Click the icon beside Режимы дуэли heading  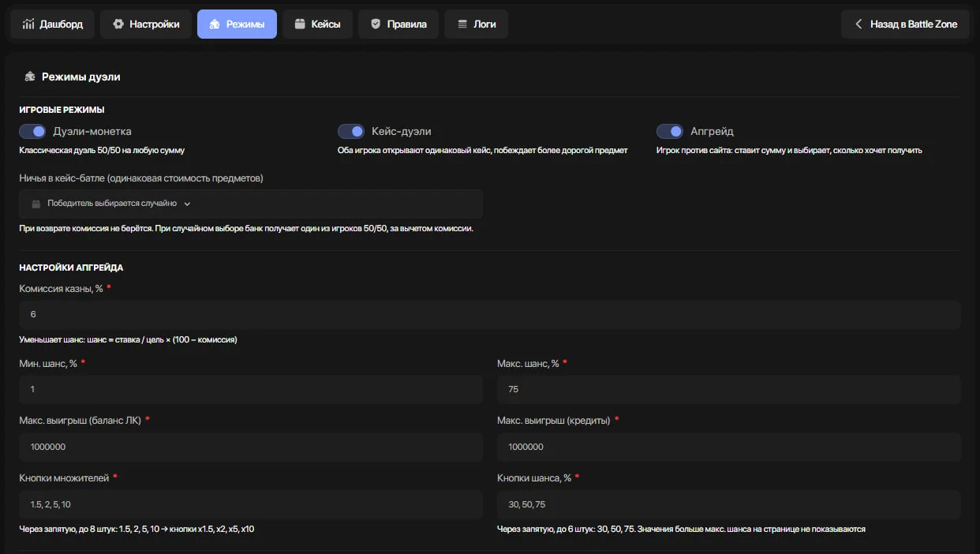pyautogui.click(x=30, y=77)
